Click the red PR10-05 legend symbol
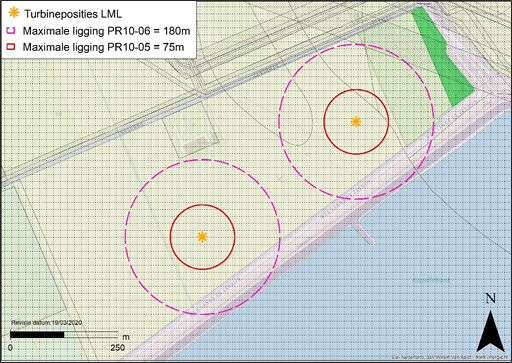 tap(11, 47)
